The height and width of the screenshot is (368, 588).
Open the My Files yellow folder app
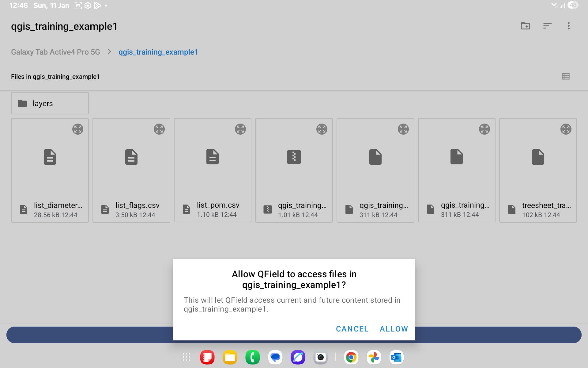click(x=230, y=357)
